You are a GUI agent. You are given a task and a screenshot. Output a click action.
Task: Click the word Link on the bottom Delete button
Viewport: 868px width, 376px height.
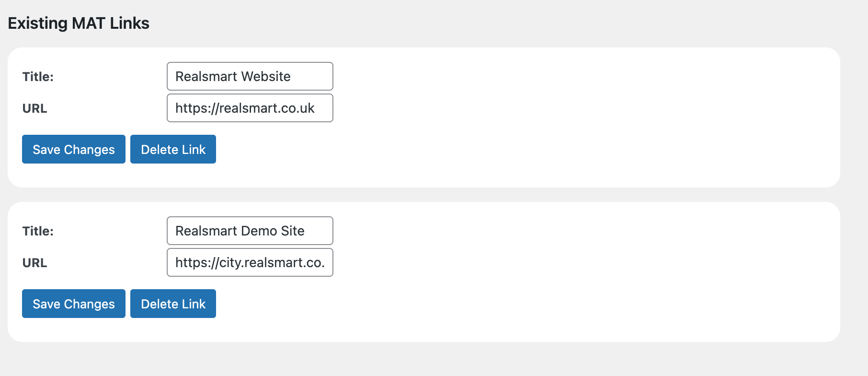194,304
